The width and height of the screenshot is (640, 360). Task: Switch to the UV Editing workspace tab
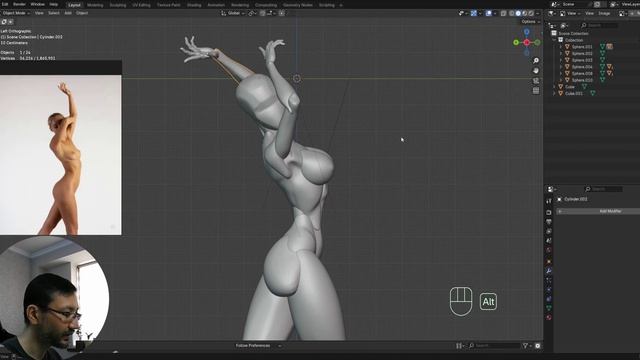click(x=142, y=5)
